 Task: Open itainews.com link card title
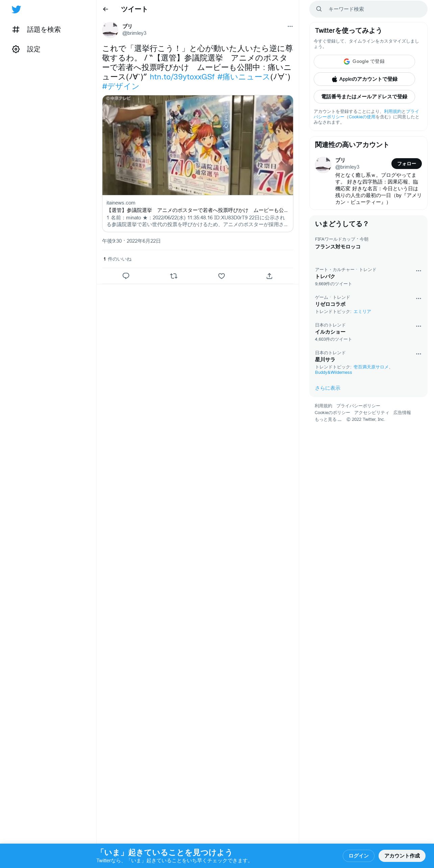point(197,210)
